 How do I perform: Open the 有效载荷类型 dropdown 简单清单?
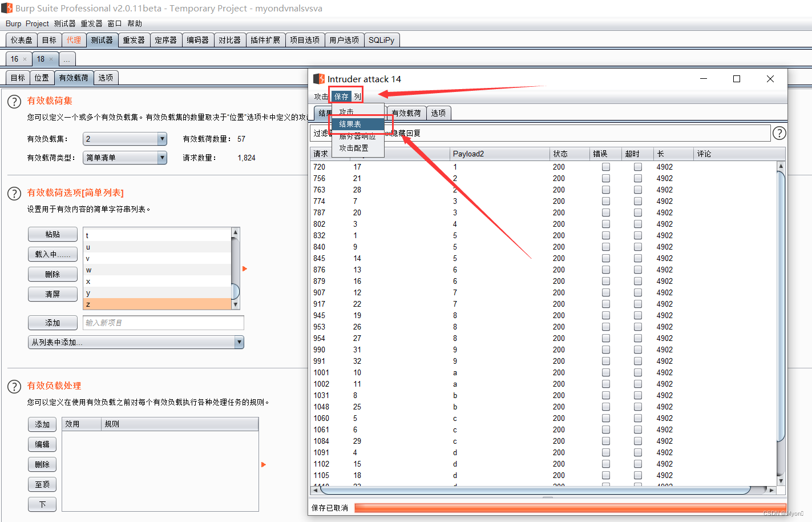tap(125, 158)
